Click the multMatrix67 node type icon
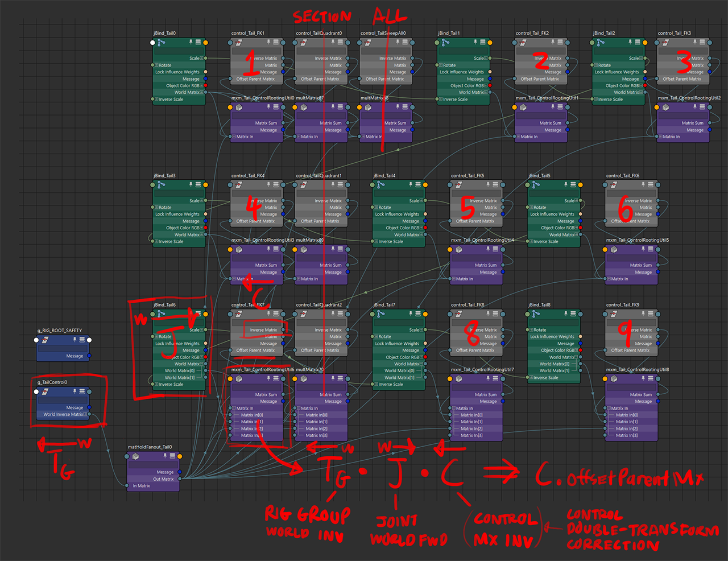The height and width of the screenshot is (561, 728). coord(304,107)
